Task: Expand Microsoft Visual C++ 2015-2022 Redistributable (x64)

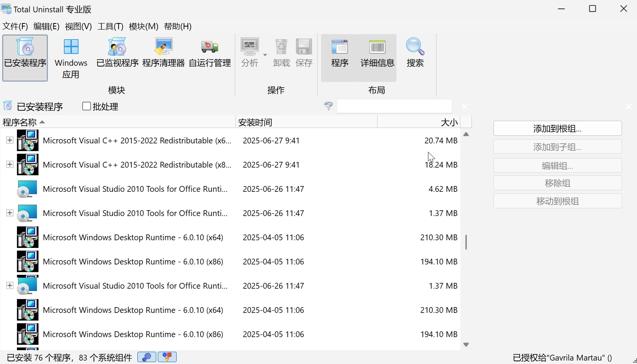Action: (x=9, y=140)
